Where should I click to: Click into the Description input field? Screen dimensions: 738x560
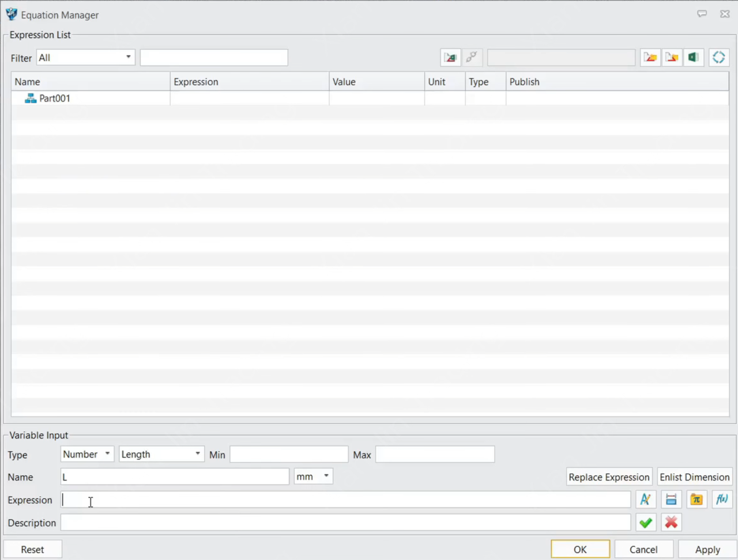coord(345,523)
